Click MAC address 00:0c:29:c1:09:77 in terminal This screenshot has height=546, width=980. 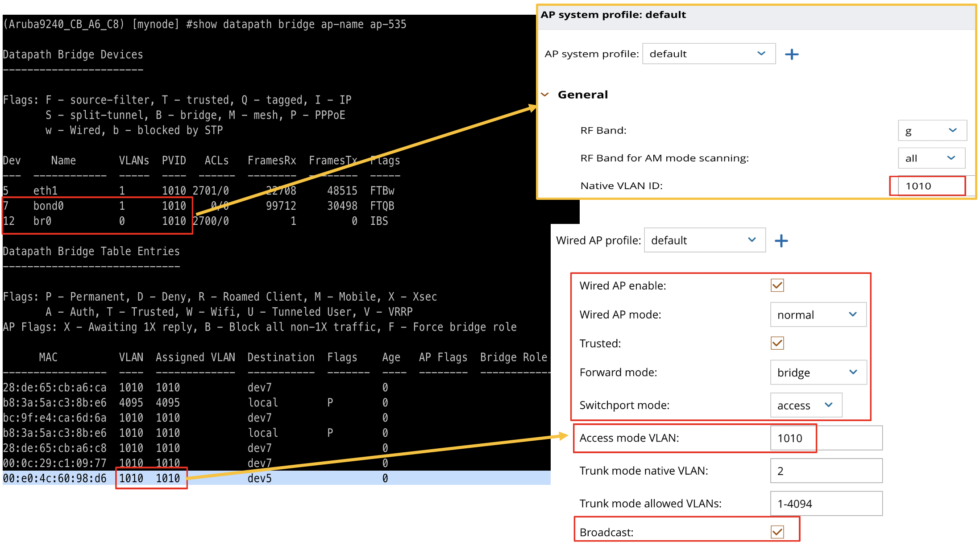point(55,463)
